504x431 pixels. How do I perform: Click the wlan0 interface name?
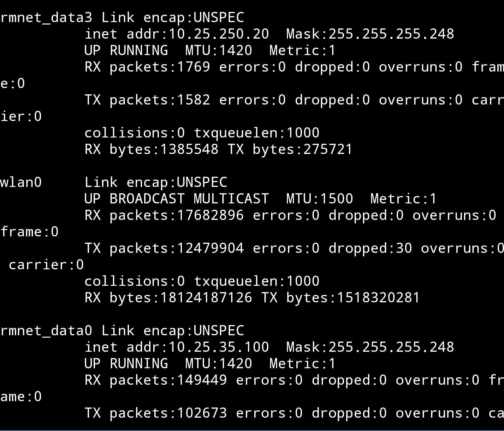click(21, 182)
